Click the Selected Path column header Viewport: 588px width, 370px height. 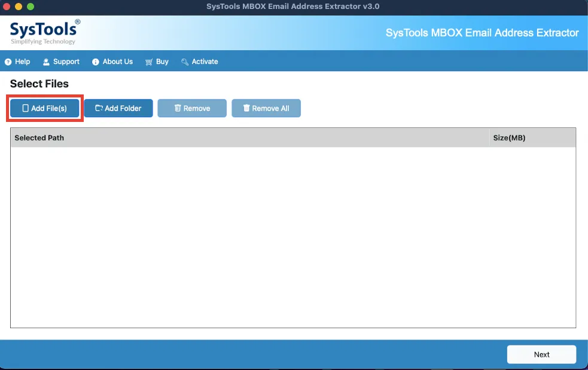point(250,137)
